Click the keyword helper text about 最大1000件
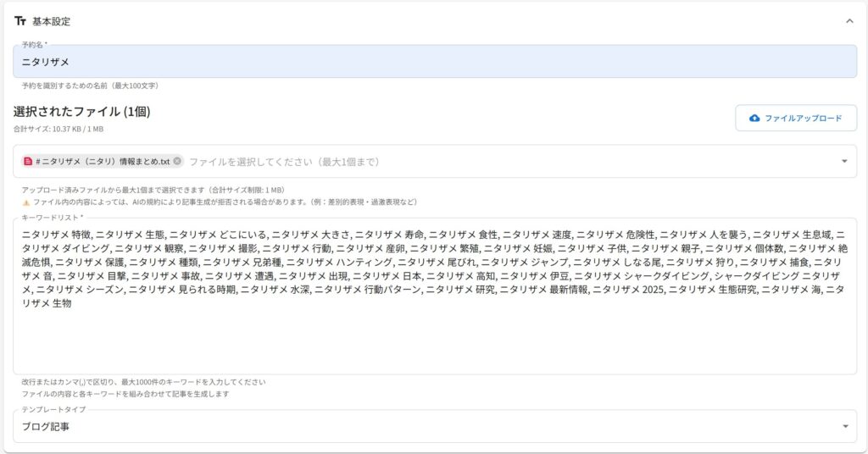The width and height of the screenshot is (868, 454). click(143, 382)
